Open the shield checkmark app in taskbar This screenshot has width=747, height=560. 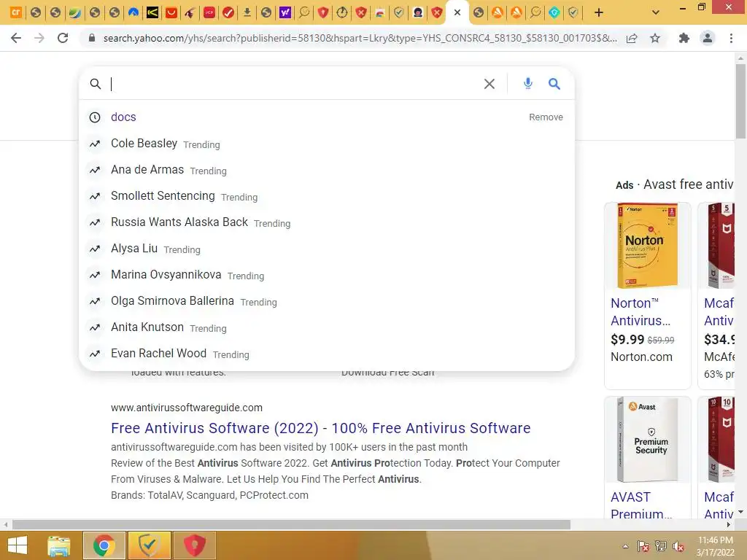pyautogui.click(x=149, y=545)
